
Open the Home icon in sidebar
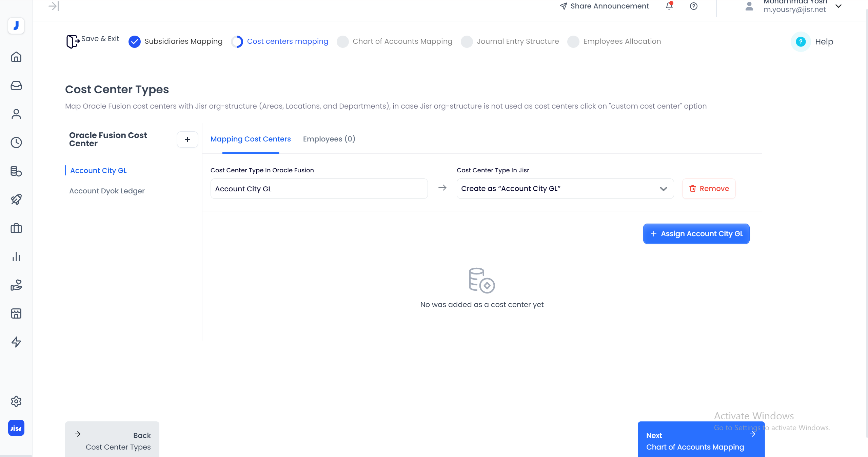(16, 57)
